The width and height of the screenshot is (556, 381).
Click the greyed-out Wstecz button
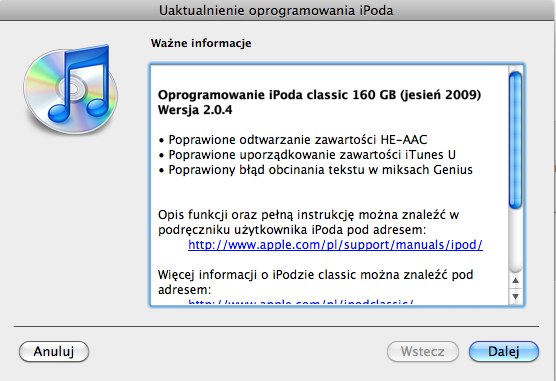(423, 352)
